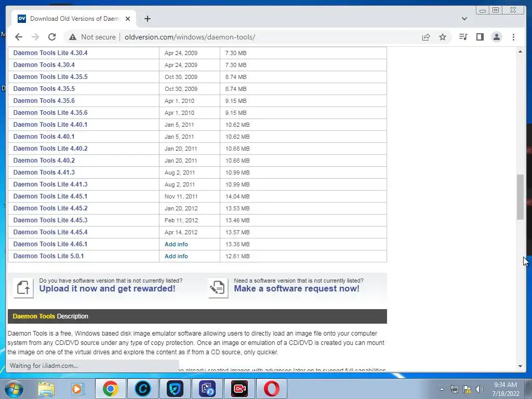The image size is (532, 399).
Task: Click the scrollbar up arrow
Action: [x=520, y=51]
